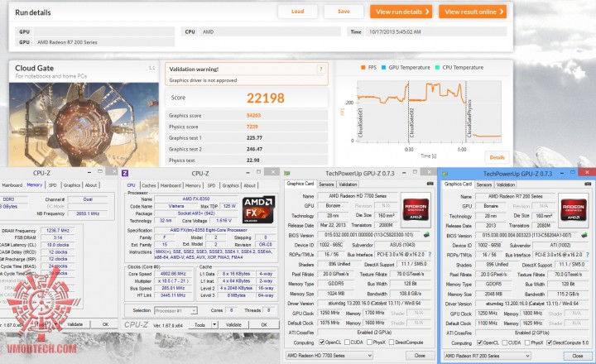Click the CPU Name field showing AMD FX-8350
The height and width of the screenshot is (364, 596).
195,199
